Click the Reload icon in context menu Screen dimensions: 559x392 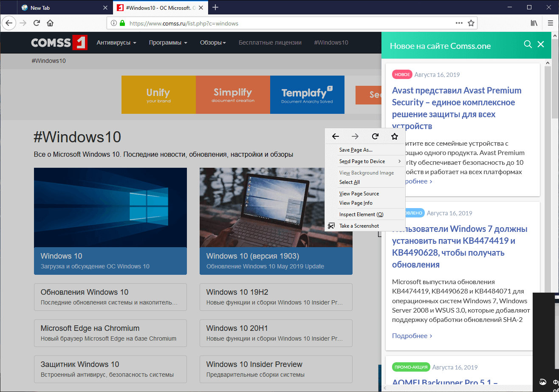(x=375, y=136)
